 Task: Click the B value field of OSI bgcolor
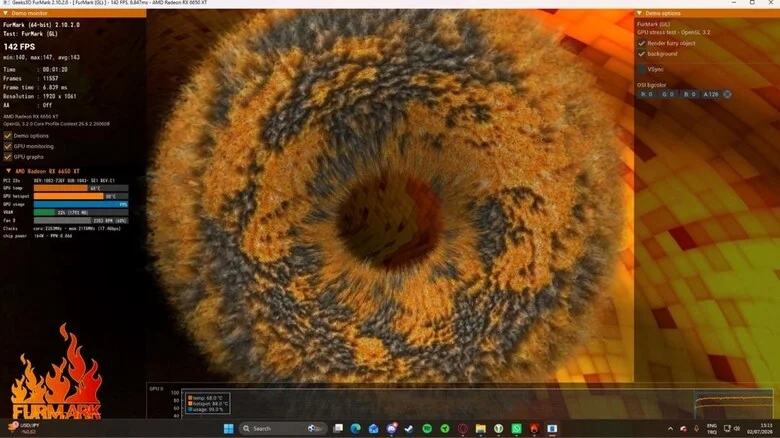[689, 94]
